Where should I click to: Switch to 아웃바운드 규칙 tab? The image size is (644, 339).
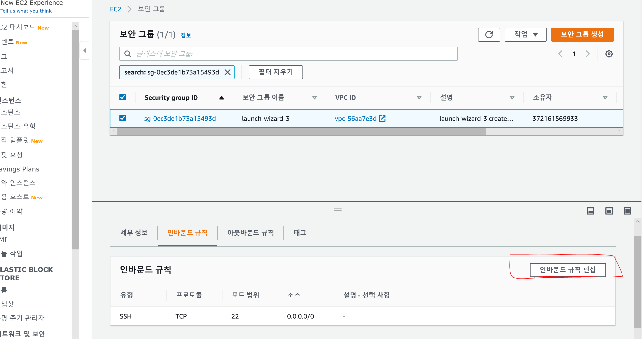point(250,233)
